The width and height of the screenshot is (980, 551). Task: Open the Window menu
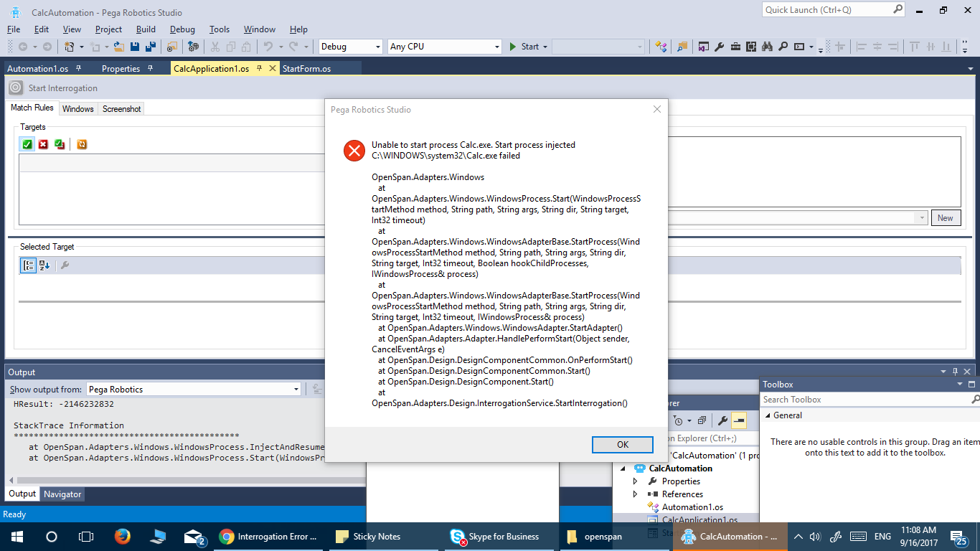259,29
